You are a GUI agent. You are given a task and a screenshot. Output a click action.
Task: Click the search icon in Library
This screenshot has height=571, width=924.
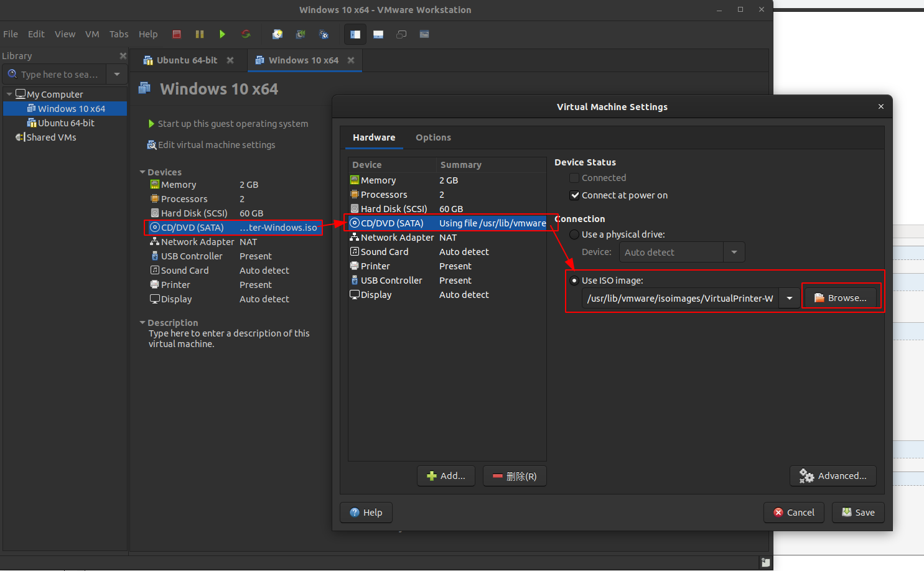click(x=12, y=74)
